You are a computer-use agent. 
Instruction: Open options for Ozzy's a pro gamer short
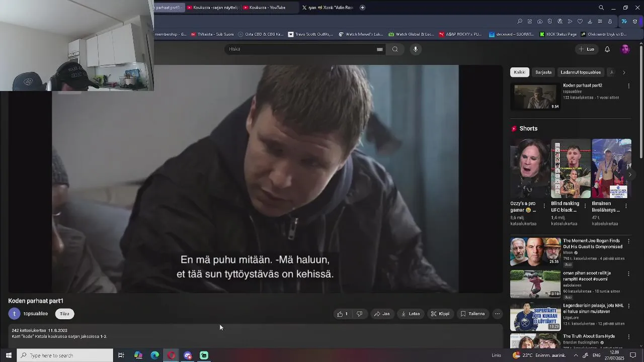(x=544, y=206)
